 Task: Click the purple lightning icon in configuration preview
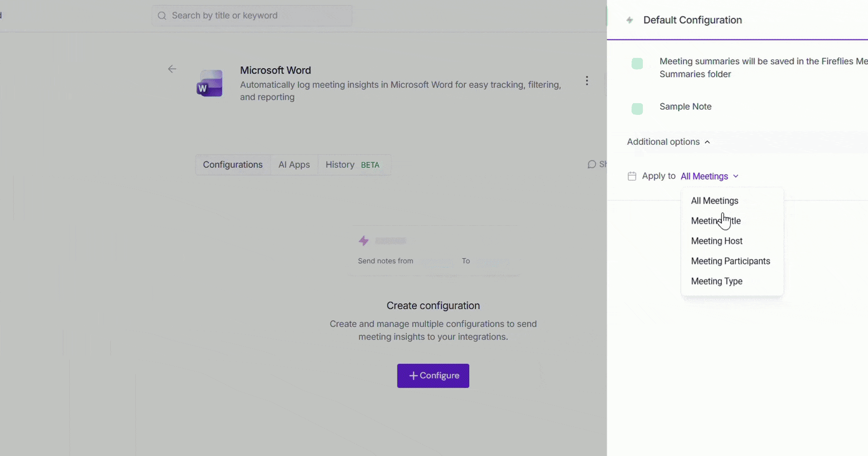(363, 241)
